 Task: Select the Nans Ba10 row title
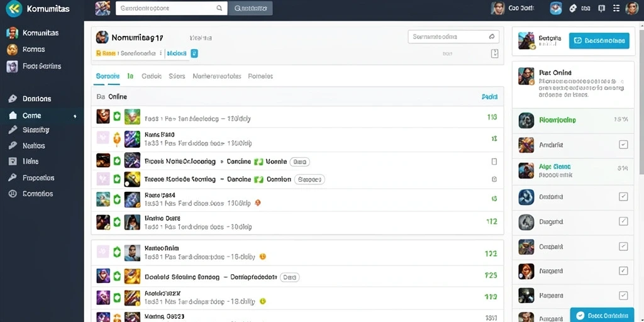[x=160, y=135]
